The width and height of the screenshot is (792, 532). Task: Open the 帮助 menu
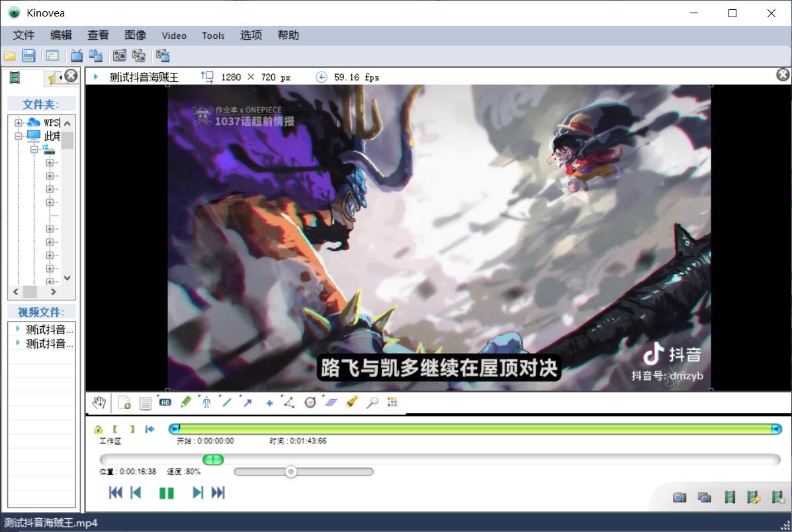tap(288, 35)
